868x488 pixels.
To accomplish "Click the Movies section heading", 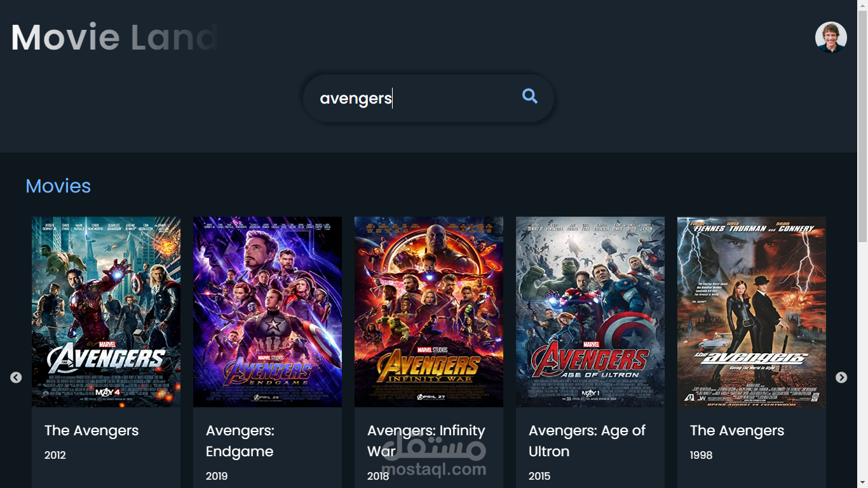I will pos(58,186).
